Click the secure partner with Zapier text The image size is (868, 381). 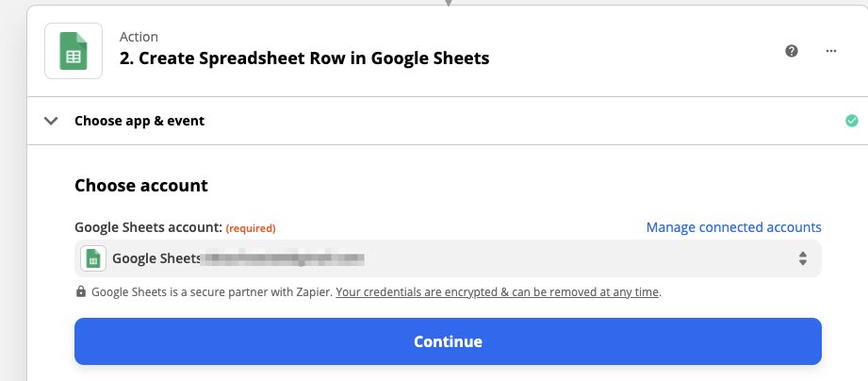point(212,292)
